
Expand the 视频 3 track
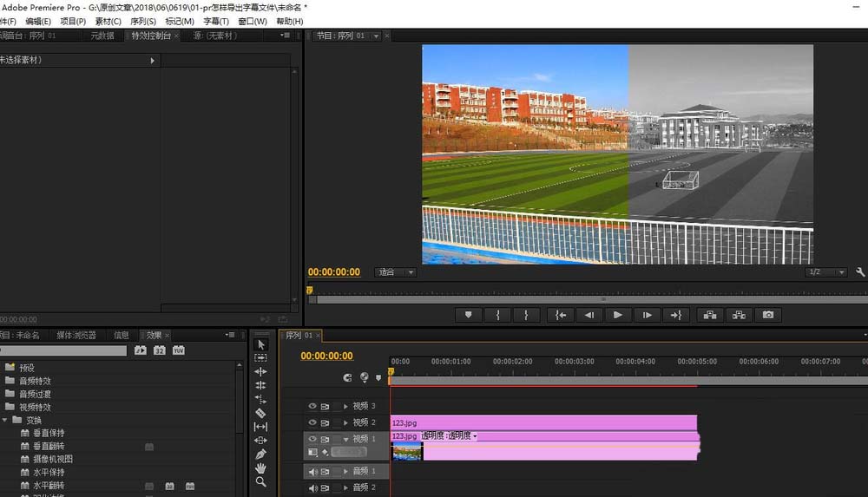345,406
